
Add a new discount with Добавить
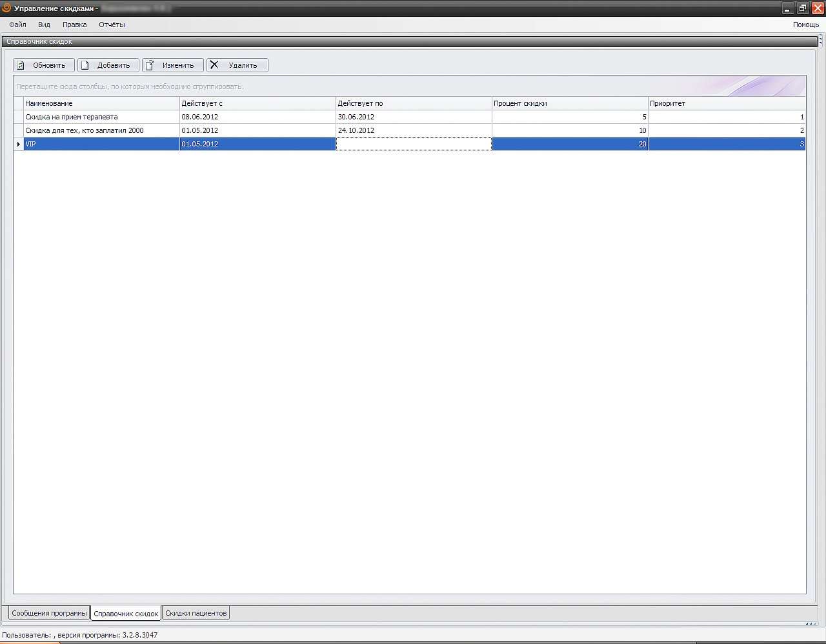point(108,65)
